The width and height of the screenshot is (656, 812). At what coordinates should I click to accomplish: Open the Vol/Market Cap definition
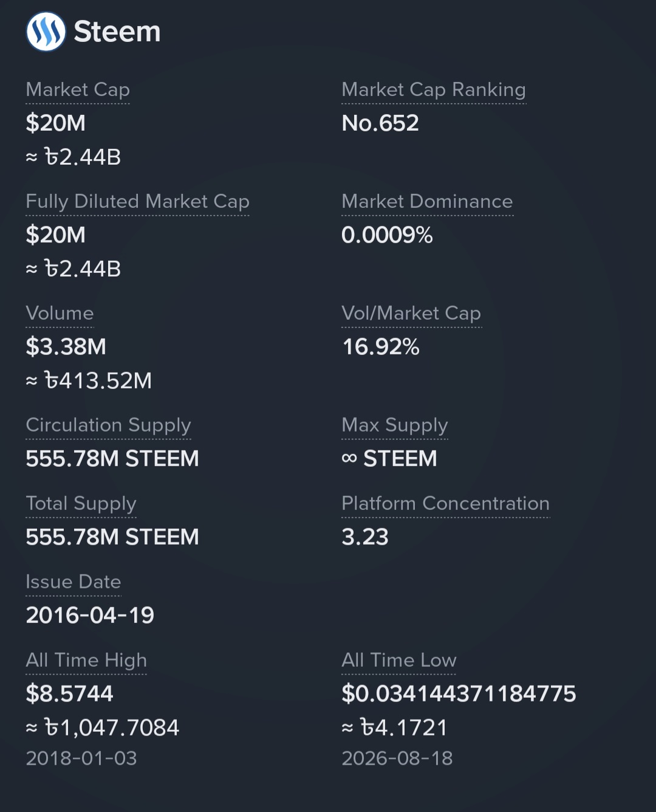(x=411, y=314)
